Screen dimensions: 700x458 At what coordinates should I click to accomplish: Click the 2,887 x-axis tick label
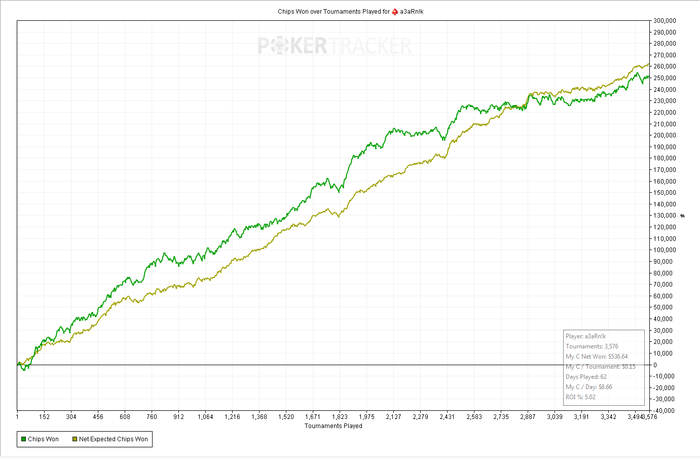click(528, 417)
